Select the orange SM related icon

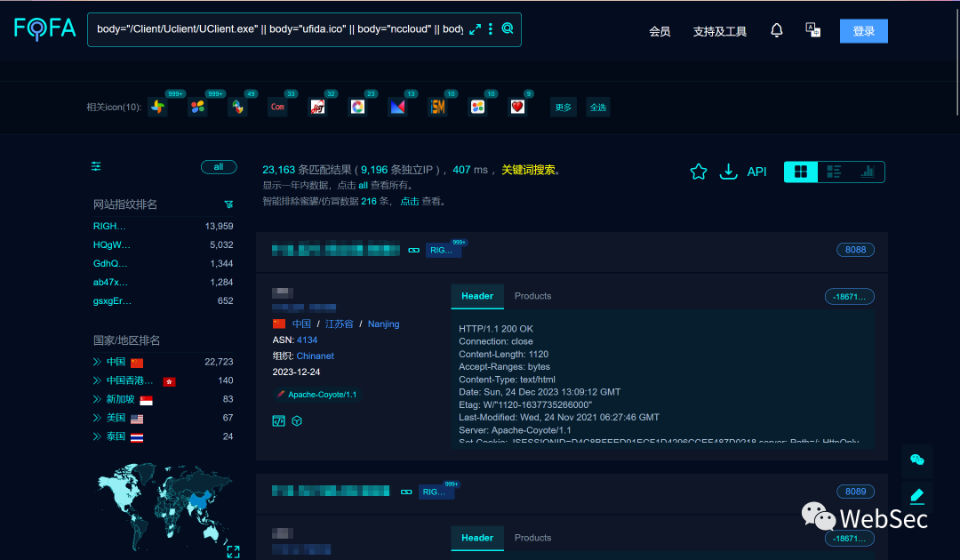click(x=437, y=107)
